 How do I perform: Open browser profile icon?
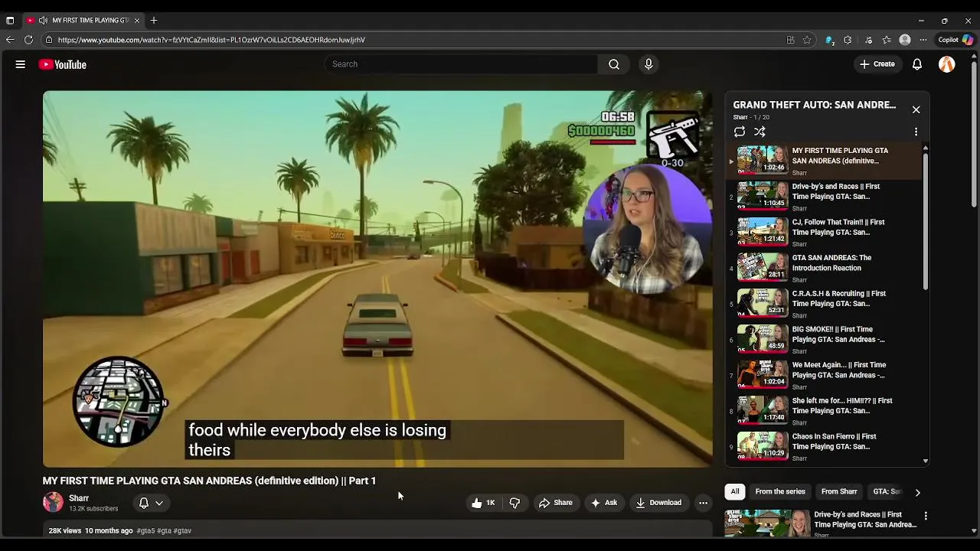tap(905, 40)
